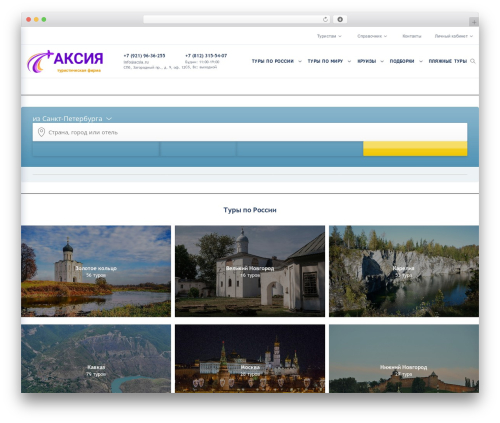Click the email address under the phone number
This screenshot has height=423, width=500.
pyautogui.click(x=136, y=62)
